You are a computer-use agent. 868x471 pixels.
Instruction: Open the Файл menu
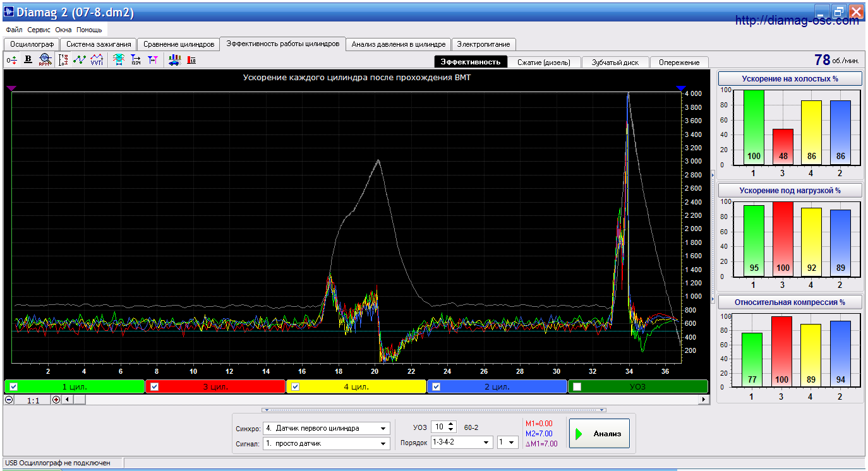(x=14, y=30)
